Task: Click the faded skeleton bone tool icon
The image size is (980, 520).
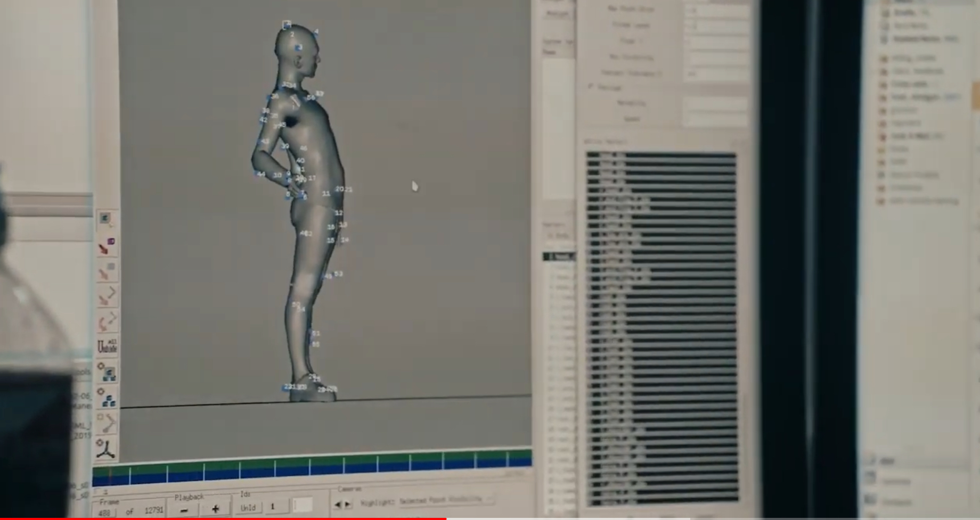Action: 107,423
